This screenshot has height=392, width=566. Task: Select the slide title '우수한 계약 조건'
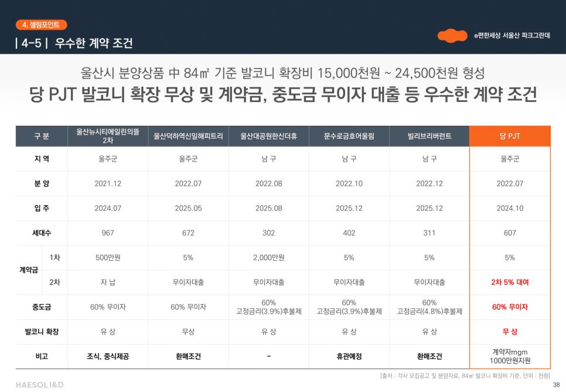pyautogui.click(x=94, y=43)
